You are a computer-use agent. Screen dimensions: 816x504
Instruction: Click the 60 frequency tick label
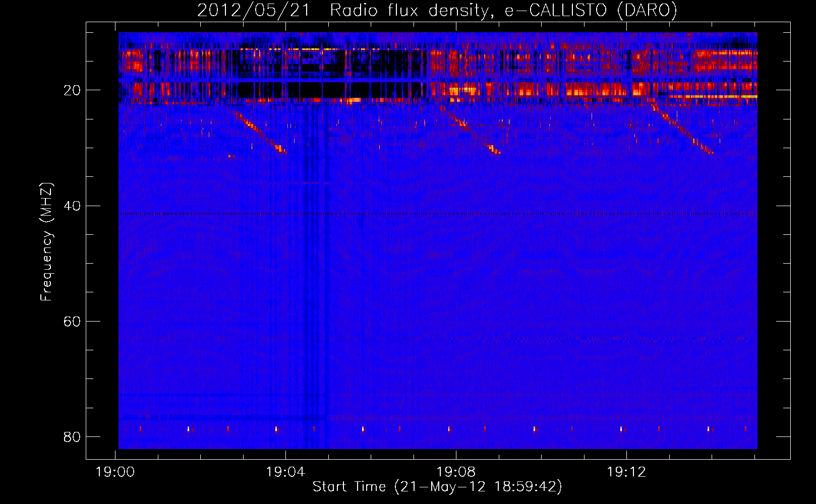coord(72,321)
